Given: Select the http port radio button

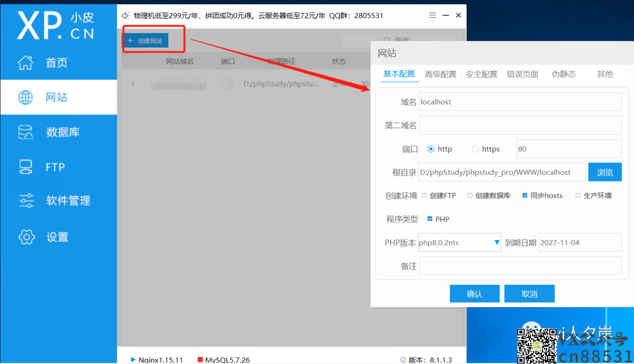Looking at the screenshot, I should coord(431,149).
